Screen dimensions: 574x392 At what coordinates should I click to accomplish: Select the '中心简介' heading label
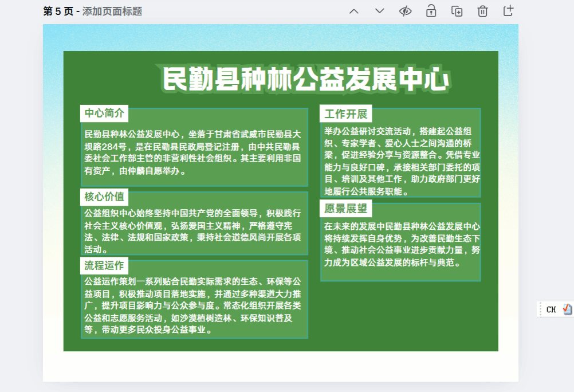coord(104,113)
